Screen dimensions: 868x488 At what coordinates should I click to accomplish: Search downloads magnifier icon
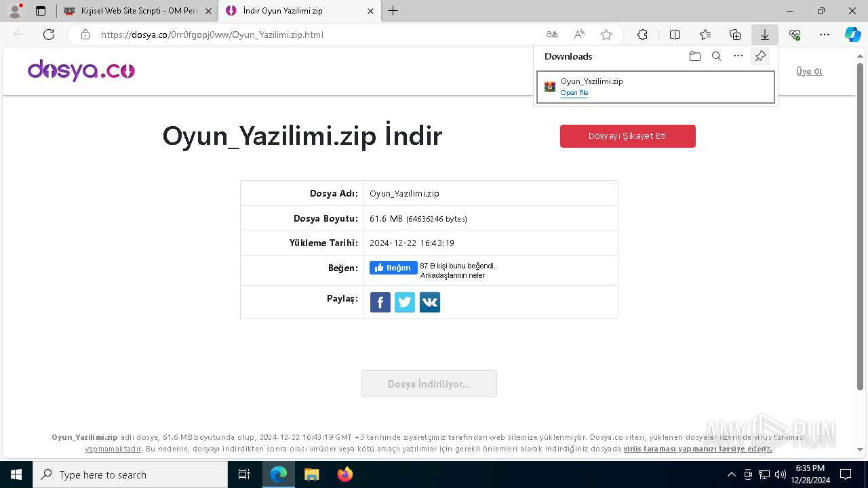tap(717, 56)
